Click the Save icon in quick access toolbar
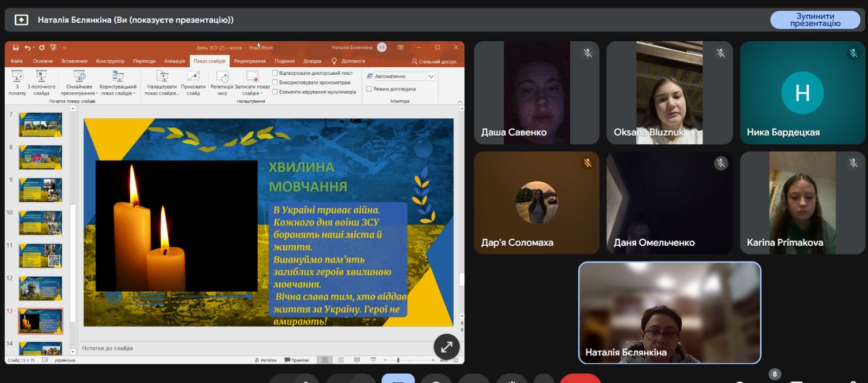The height and width of the screenshot is (383, 868). (x=16, y=48)
